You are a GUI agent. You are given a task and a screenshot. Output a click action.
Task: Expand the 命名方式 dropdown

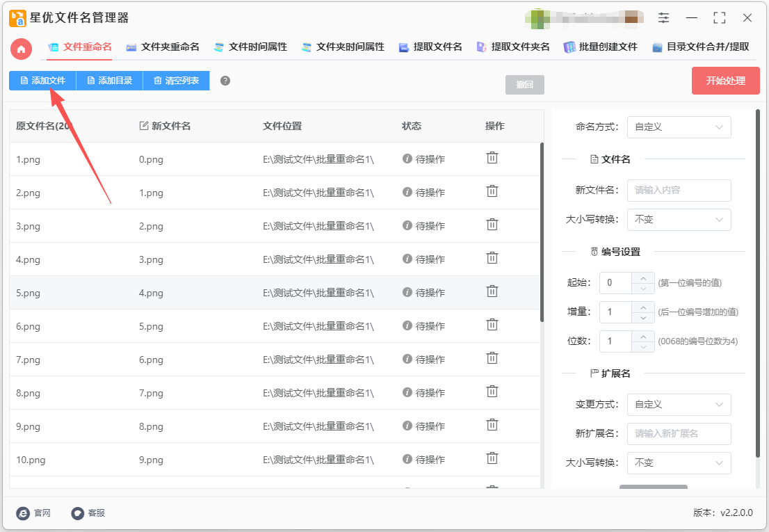coord(679,127)
